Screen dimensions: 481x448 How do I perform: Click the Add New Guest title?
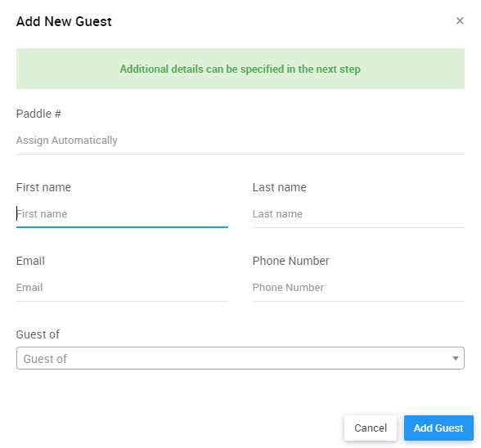point(64,21)
